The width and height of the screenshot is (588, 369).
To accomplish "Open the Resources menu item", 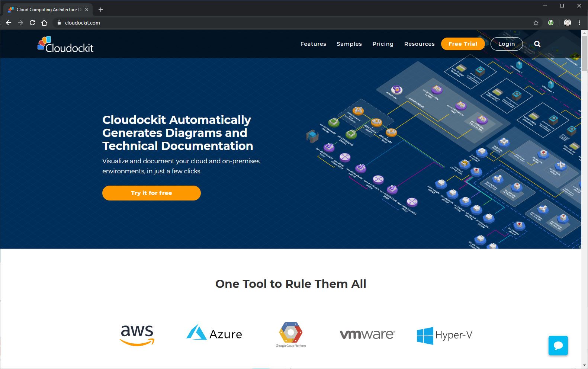I will pos(420,44).
